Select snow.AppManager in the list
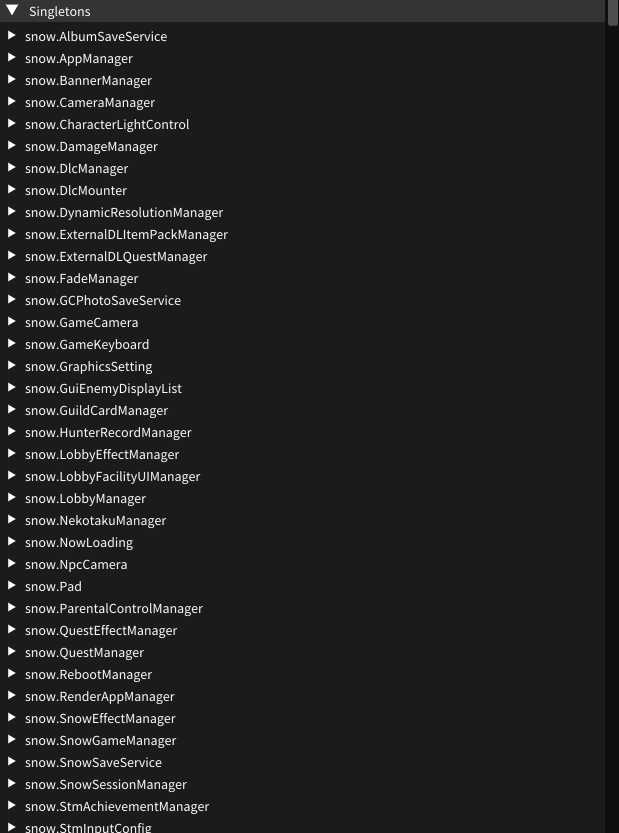This screenshot has width=619, height=833. click(x=79, y=58)
